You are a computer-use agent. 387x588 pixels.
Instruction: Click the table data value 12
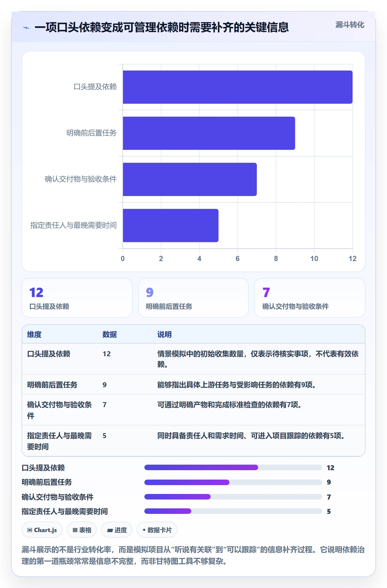click(x=107, y=354)
